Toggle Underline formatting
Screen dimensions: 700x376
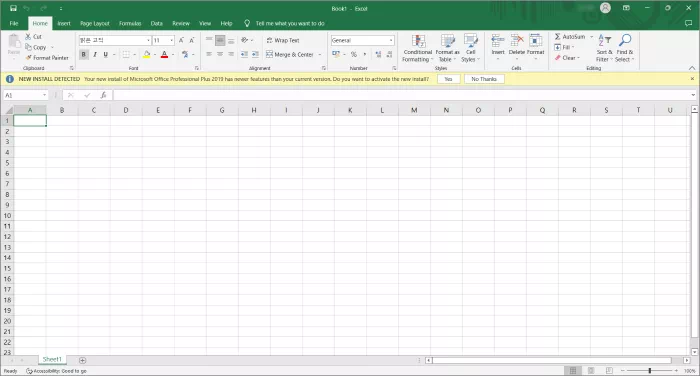(105, 54)
